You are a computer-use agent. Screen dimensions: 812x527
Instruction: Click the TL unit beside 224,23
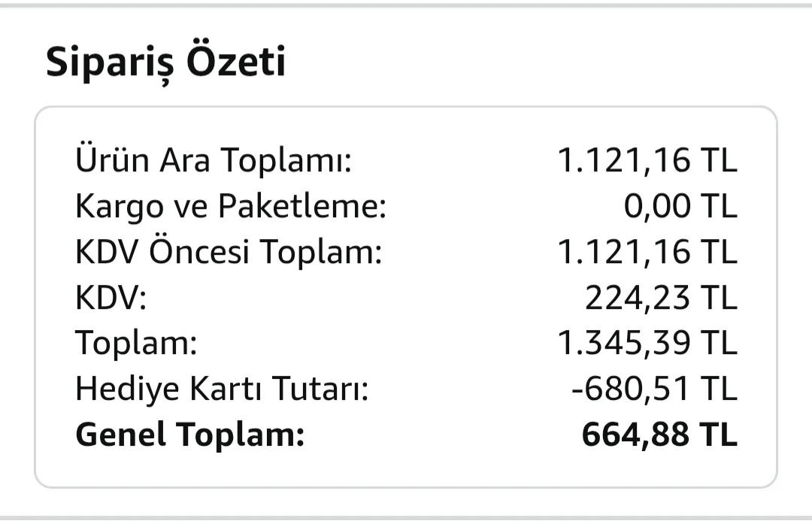coord(718,298)
